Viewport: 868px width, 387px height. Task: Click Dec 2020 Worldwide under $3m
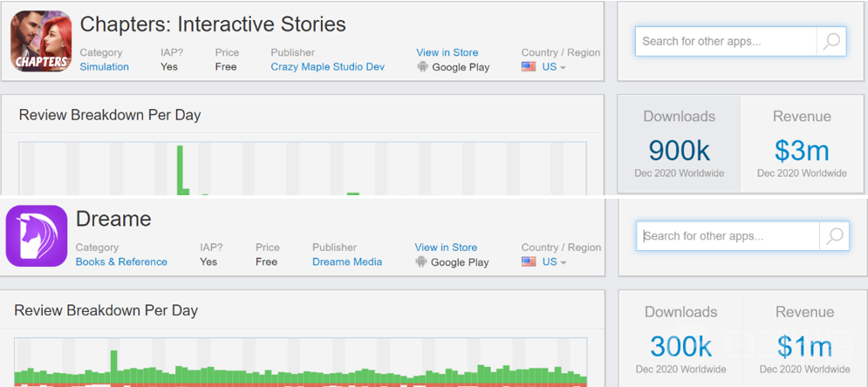tap(802, 173)
